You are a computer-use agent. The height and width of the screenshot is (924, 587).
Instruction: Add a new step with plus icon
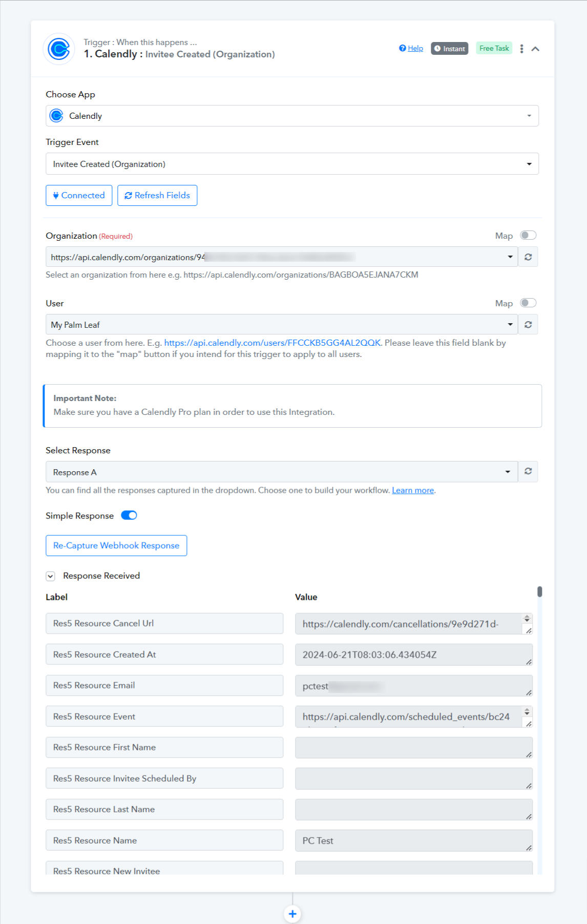point(292,913)
